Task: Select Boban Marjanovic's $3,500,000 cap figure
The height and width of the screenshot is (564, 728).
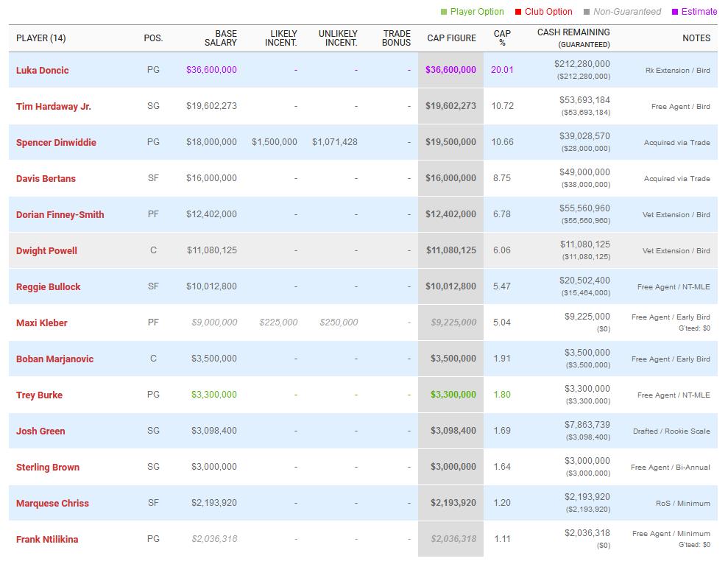Action: (x=453, y=359)
